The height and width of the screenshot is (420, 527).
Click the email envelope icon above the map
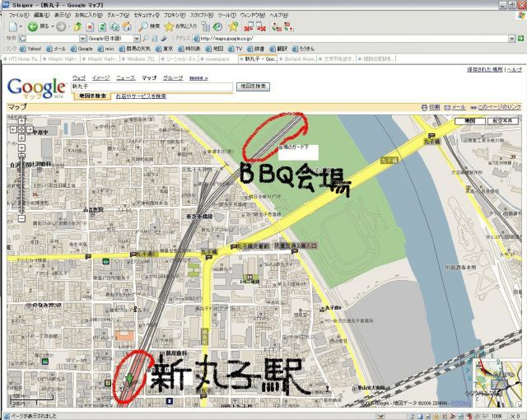point(446,107)
